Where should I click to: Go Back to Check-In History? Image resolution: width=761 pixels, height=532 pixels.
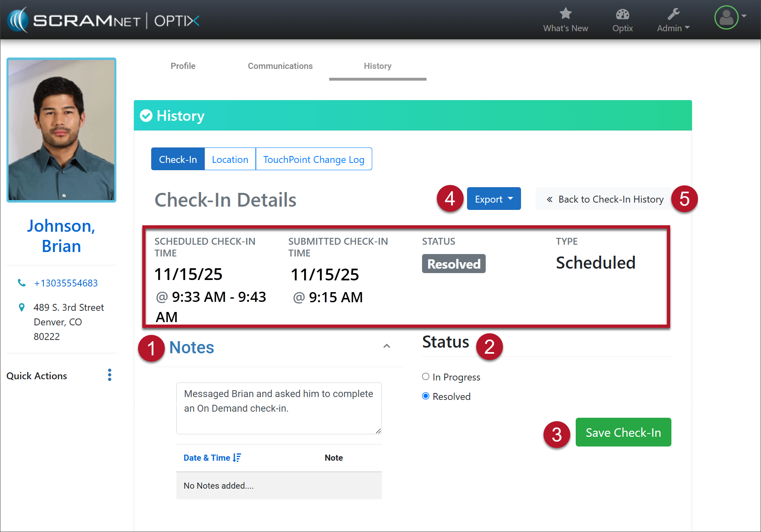point(605,199)
